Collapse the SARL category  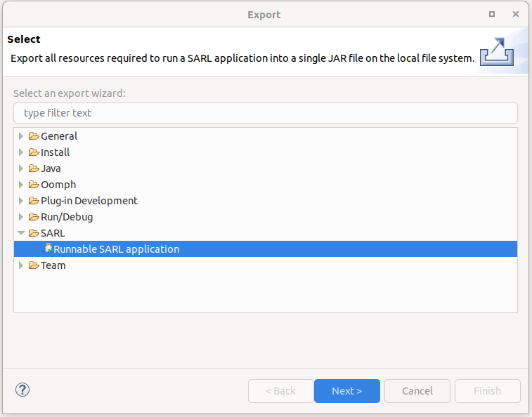[21, 233]
